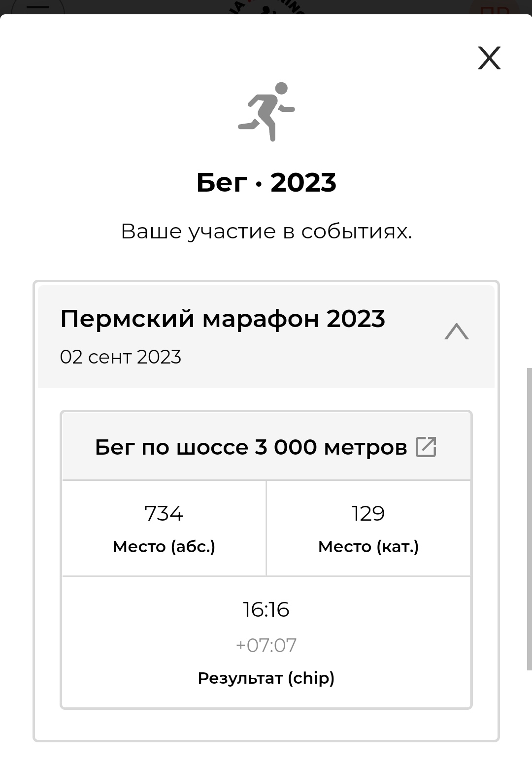Click the vertical scrollbar on the right

(x=529, y=518)
